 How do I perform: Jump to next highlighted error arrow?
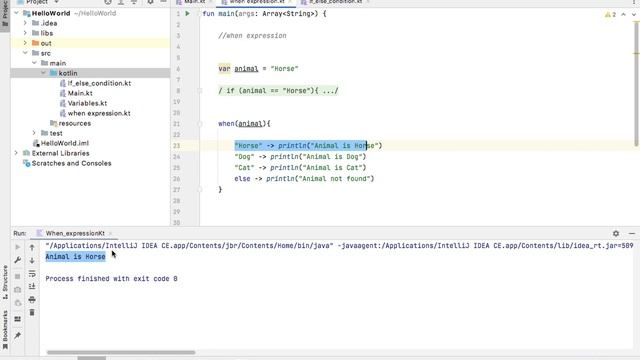[x=633, y=14]
